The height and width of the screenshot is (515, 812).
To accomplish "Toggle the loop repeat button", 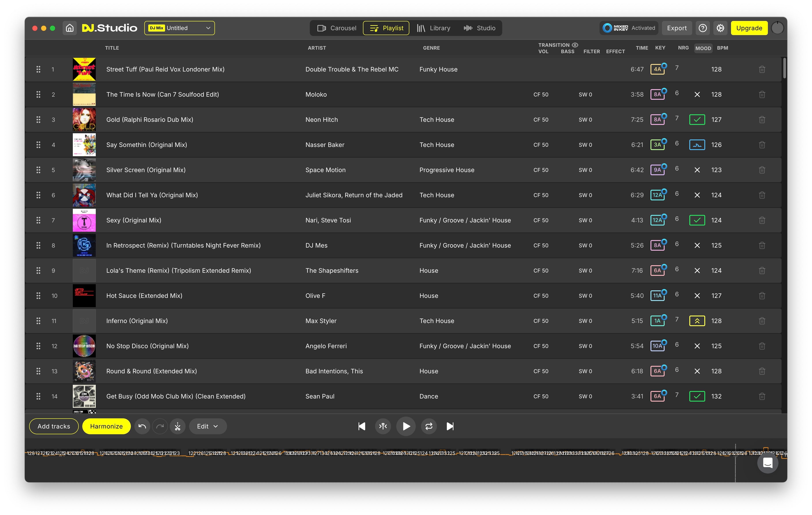I will [x=429, y=426].
